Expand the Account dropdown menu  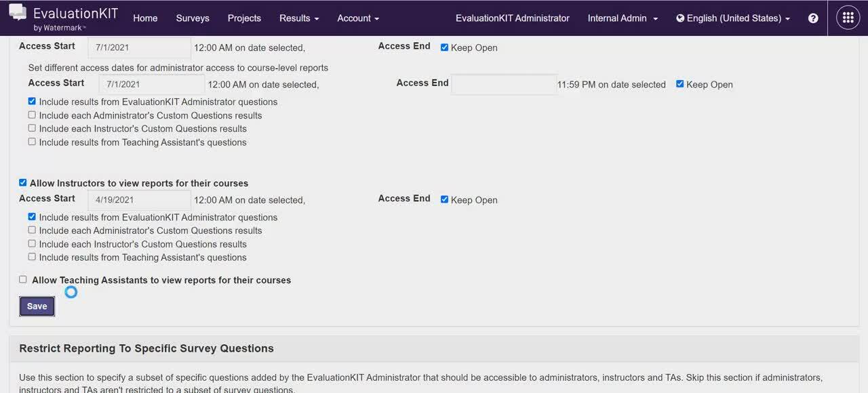358,18
